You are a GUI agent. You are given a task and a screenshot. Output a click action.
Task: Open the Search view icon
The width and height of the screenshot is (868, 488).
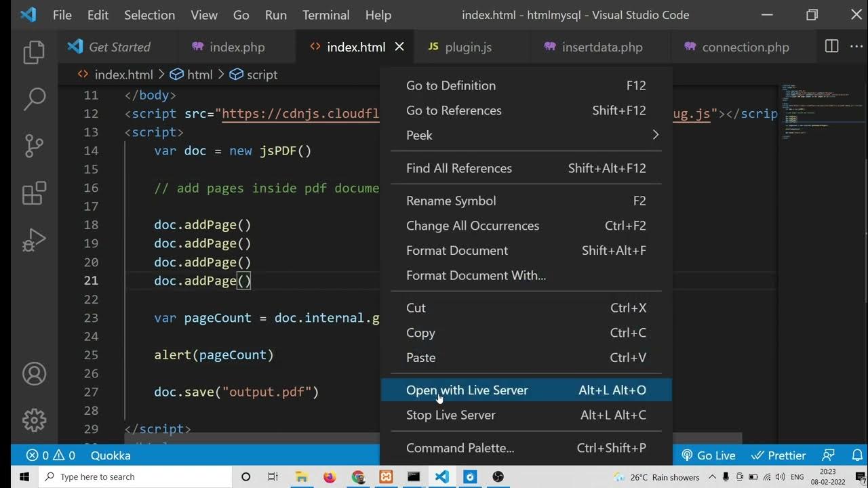[x=33, y=99]
